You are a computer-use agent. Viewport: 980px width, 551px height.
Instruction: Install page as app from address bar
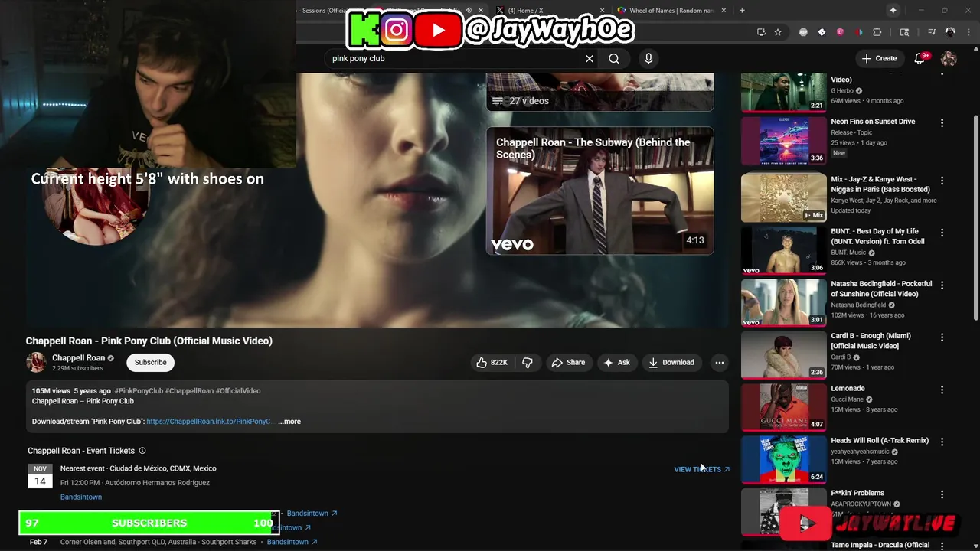(x=761, y=32)
